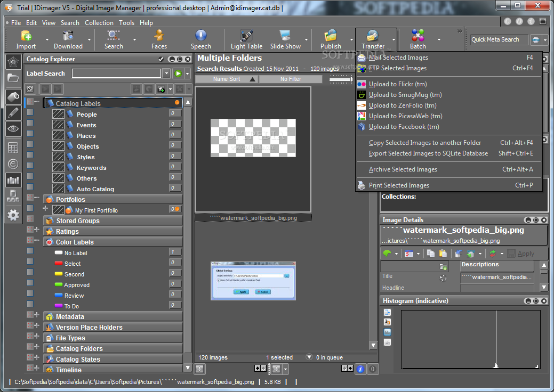Screen dimensions: 554x392
Task: Click the Transfer toolbar button
Action: [373, 39]
